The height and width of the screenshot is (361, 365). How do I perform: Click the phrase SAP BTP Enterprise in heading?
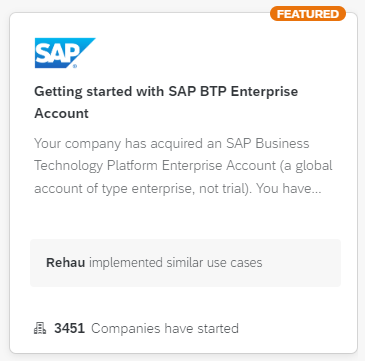tap(233, 91)
